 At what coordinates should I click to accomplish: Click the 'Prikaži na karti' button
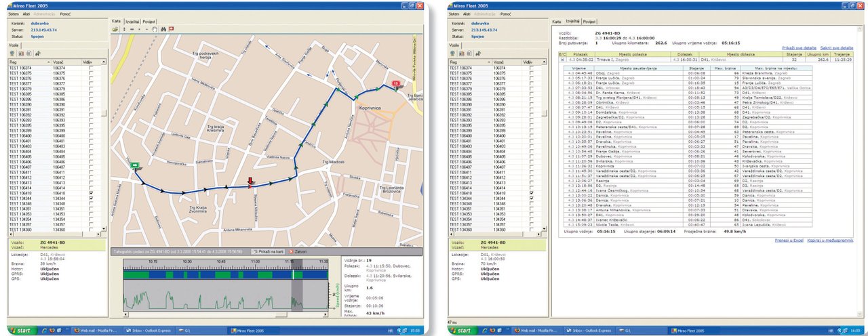tap(268, 251)
